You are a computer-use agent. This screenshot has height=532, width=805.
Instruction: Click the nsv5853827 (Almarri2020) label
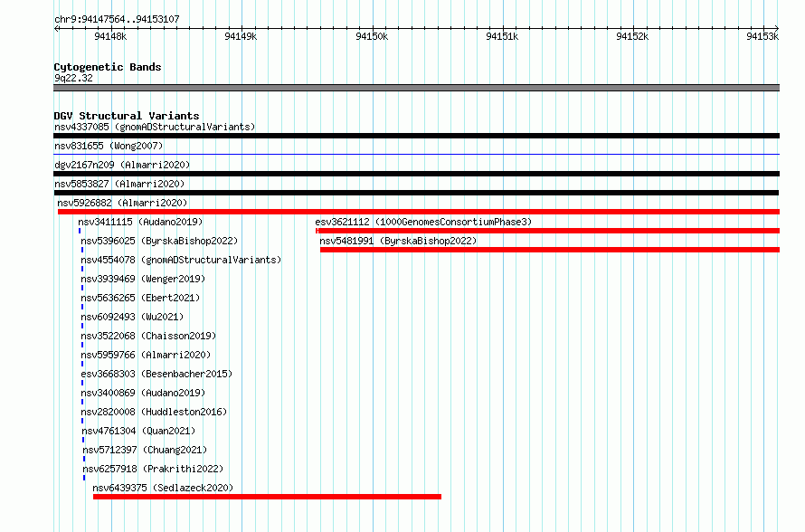119,184
